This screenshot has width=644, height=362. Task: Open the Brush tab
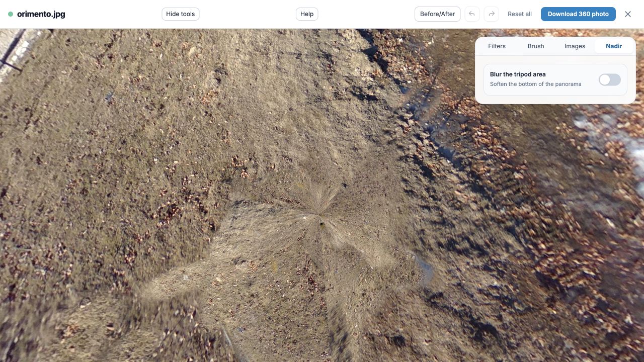pyautogui.click(x=536, y=46)
